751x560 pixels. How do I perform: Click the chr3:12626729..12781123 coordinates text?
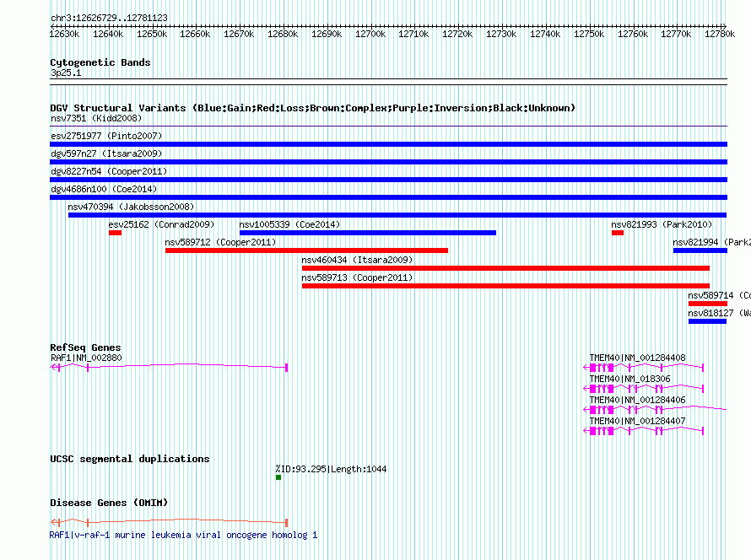109,18
